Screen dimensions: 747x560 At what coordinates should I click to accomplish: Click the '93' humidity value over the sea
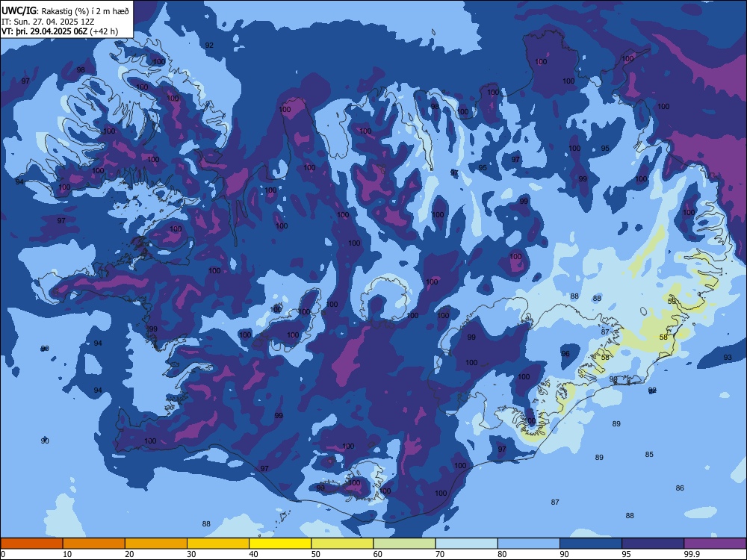[728, 357]
